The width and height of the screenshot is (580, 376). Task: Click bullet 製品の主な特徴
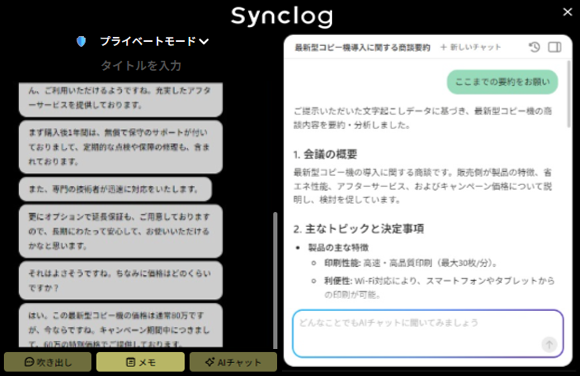click(x=338, y=247)
